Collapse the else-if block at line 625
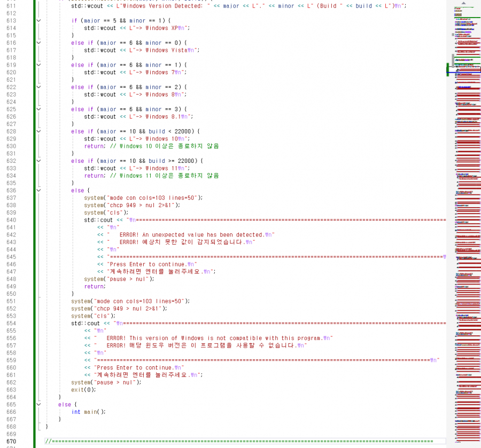Screen dimensions: 481x448 tap(38, 109)
